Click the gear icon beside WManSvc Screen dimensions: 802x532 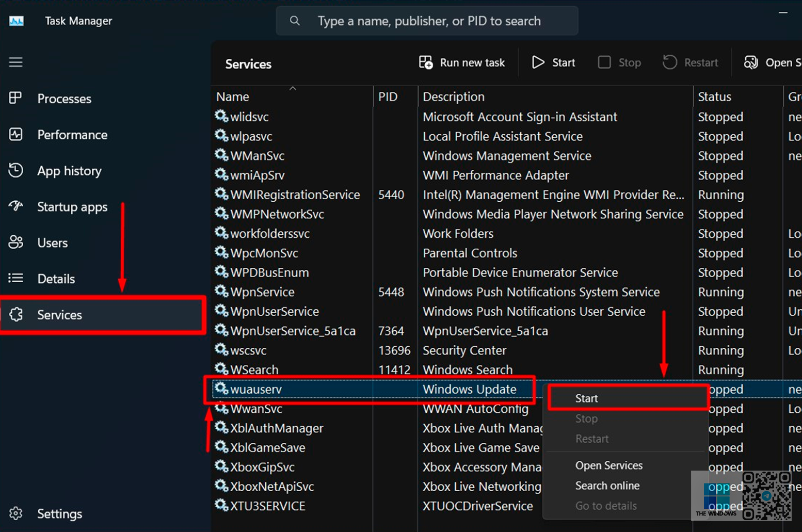221,155
